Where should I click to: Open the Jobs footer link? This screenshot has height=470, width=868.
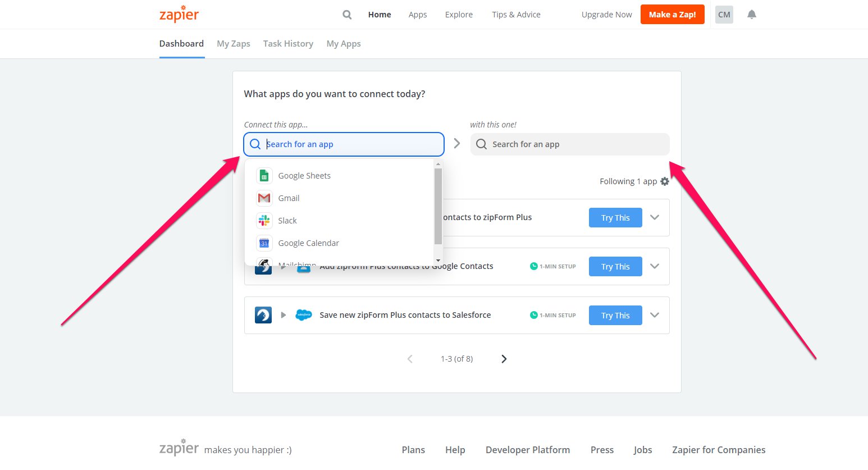pos(643,450)
